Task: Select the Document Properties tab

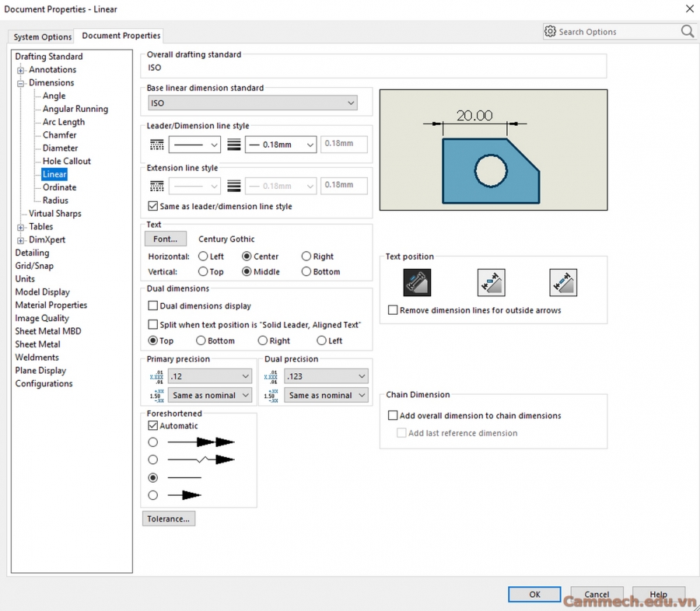Action: coord(121,35)
